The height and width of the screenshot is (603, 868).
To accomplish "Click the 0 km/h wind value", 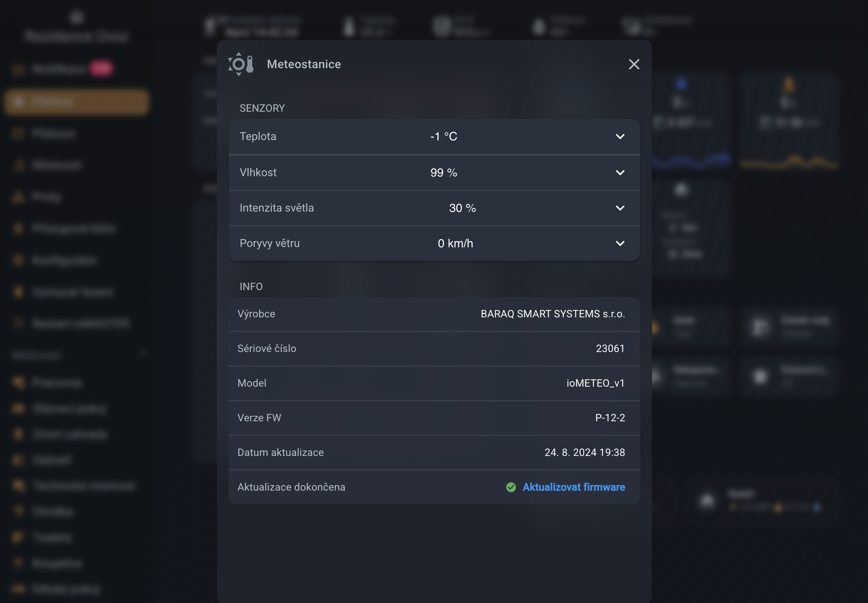I will [x=455, y=243].
